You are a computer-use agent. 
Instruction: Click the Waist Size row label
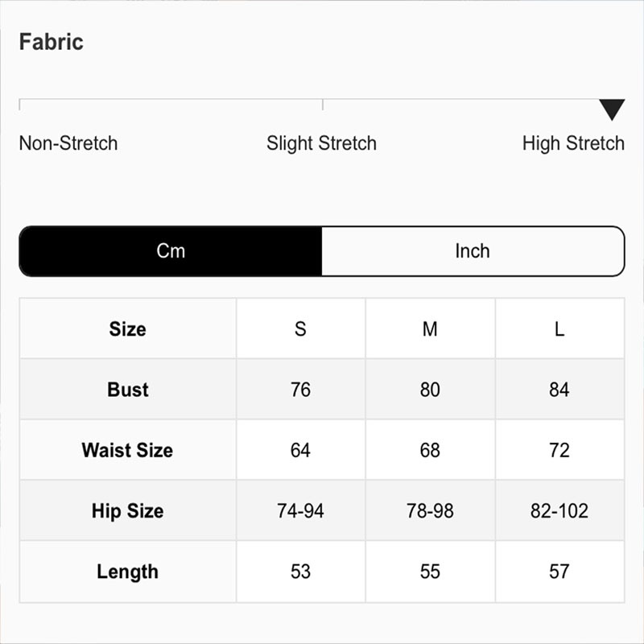click(127, 450)
